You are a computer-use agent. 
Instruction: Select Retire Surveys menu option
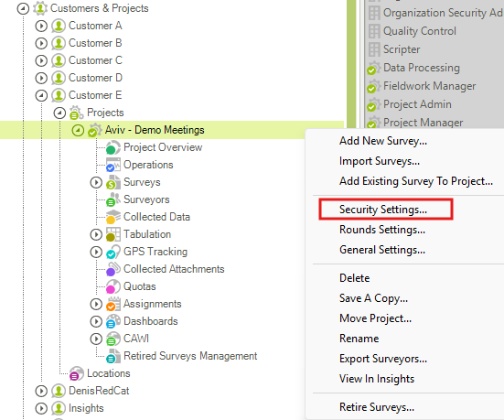tap(377, 407)
